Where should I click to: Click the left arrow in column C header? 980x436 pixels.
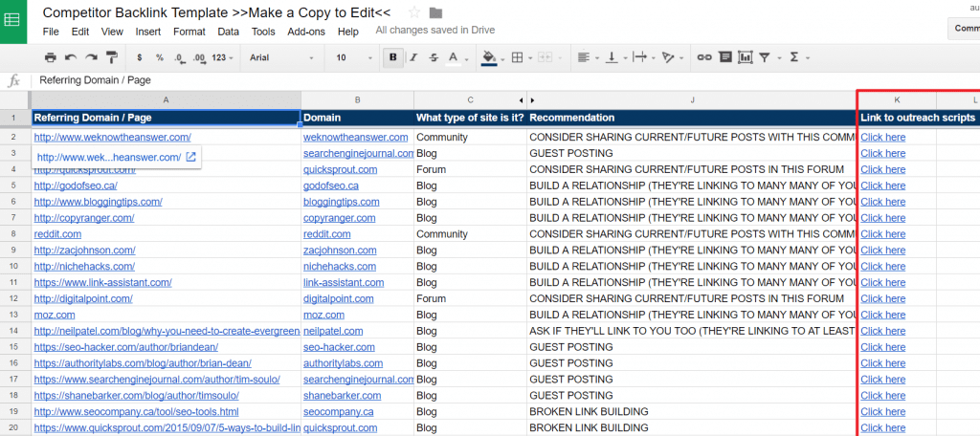(x=521, y=100)
